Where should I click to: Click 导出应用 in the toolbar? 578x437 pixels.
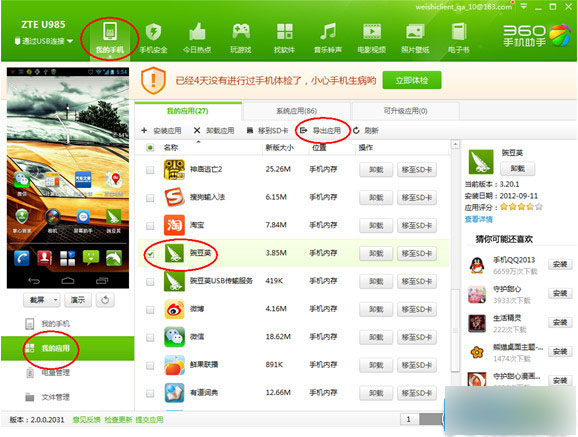(x=320, y=131)
